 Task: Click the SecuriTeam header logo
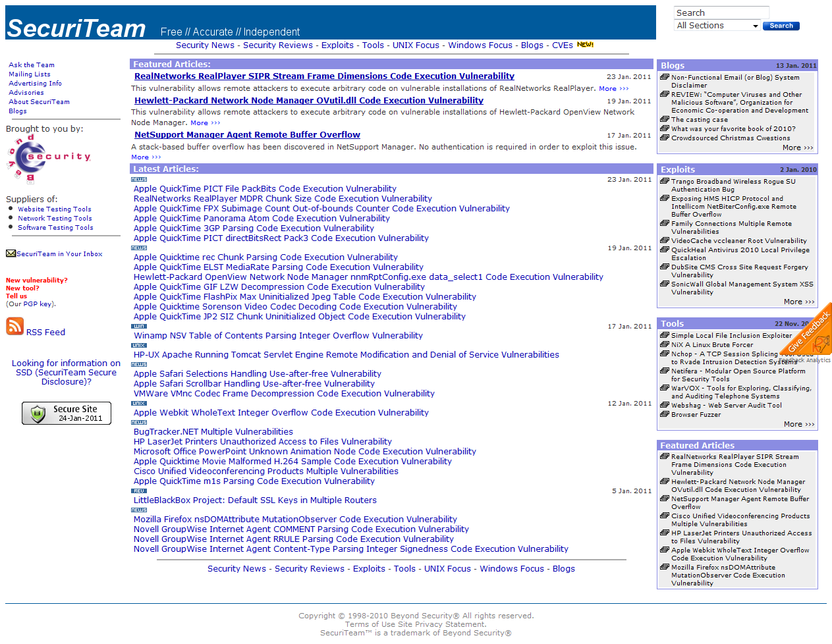click(x=74, y=27)
